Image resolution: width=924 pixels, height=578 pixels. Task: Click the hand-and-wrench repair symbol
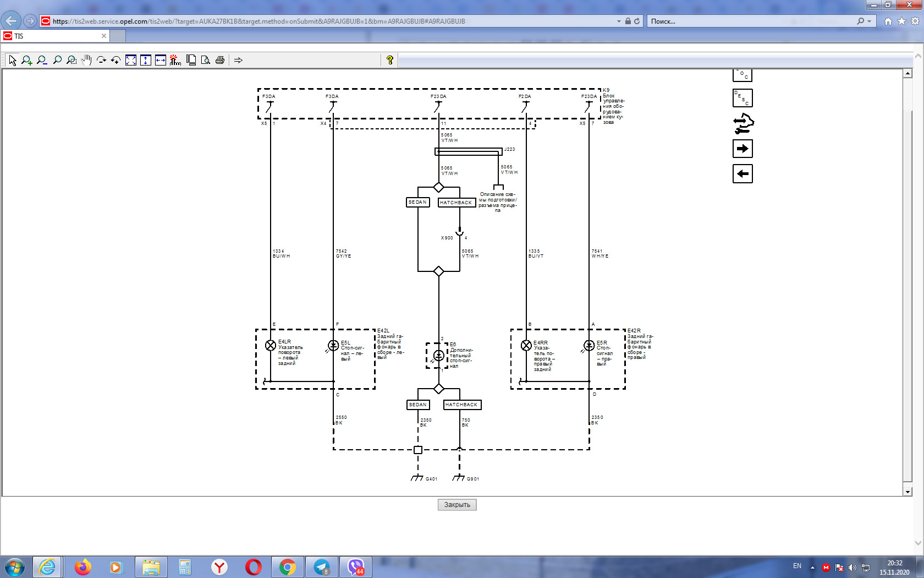coord(743,123)
